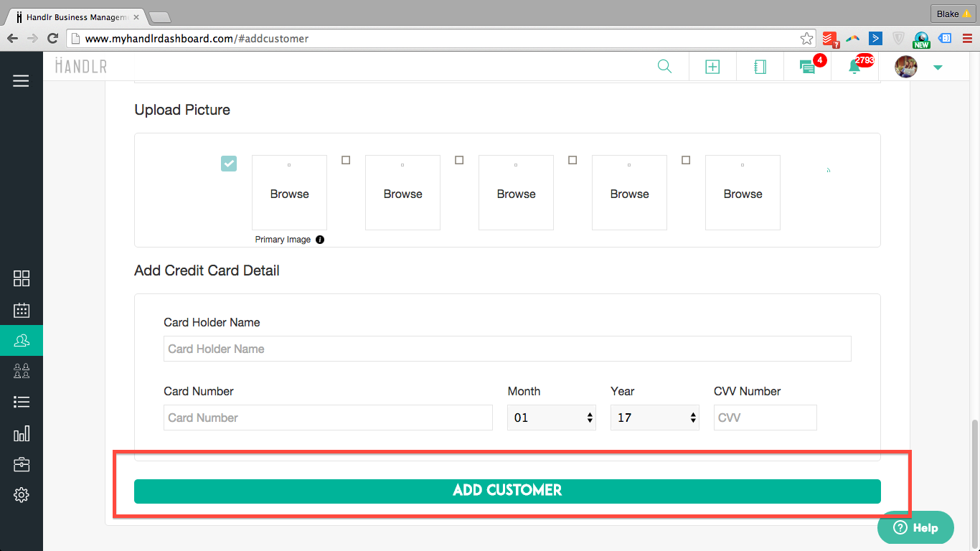Screen dimensions: 980x551
Task: Click the Card Holder Name input field
Action: (507, 349)
